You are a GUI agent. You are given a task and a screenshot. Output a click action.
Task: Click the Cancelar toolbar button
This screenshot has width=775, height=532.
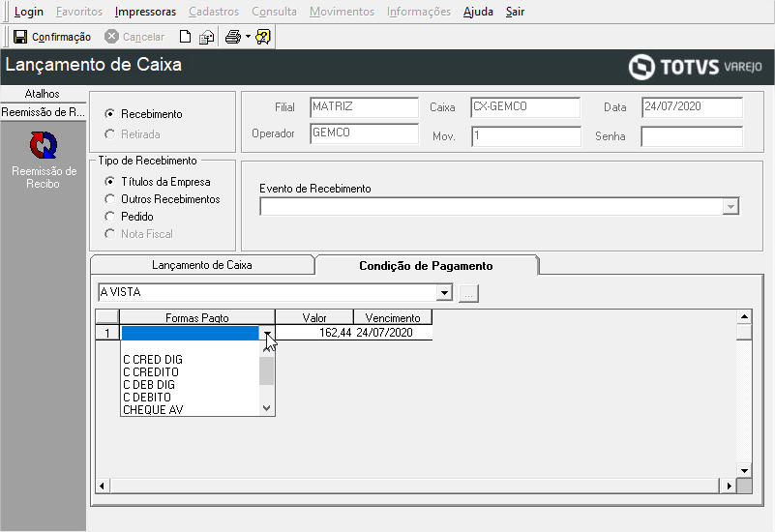[x=134, y=37]
